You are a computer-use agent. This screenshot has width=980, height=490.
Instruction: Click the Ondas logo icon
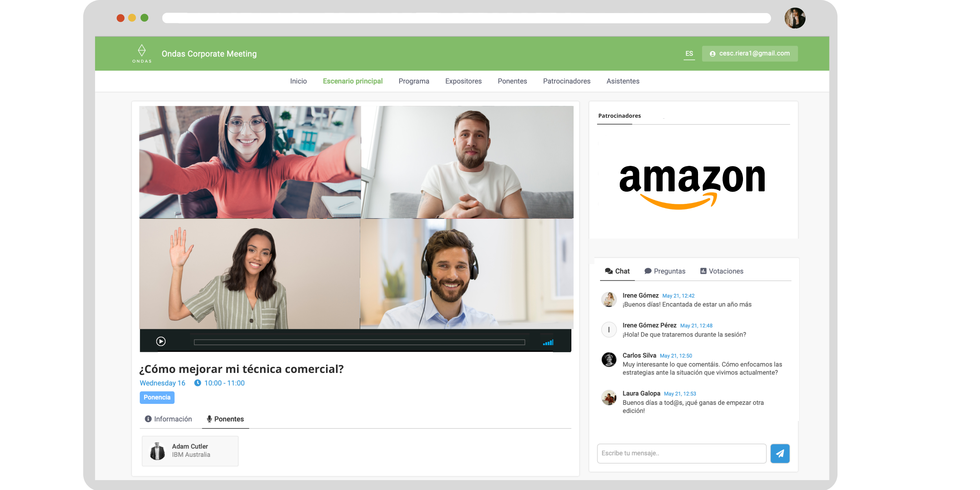tap(142, 53)
